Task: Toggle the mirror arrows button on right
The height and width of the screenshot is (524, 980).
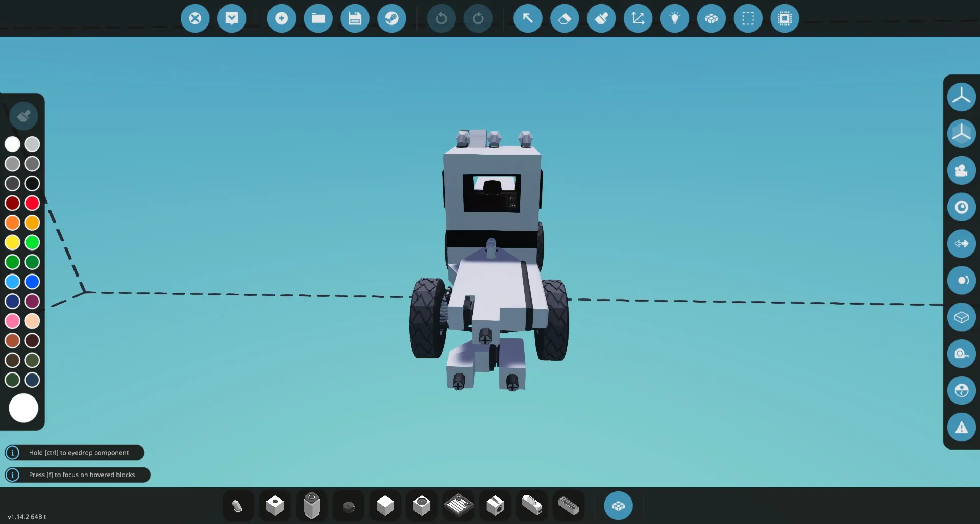Action: 961,243
